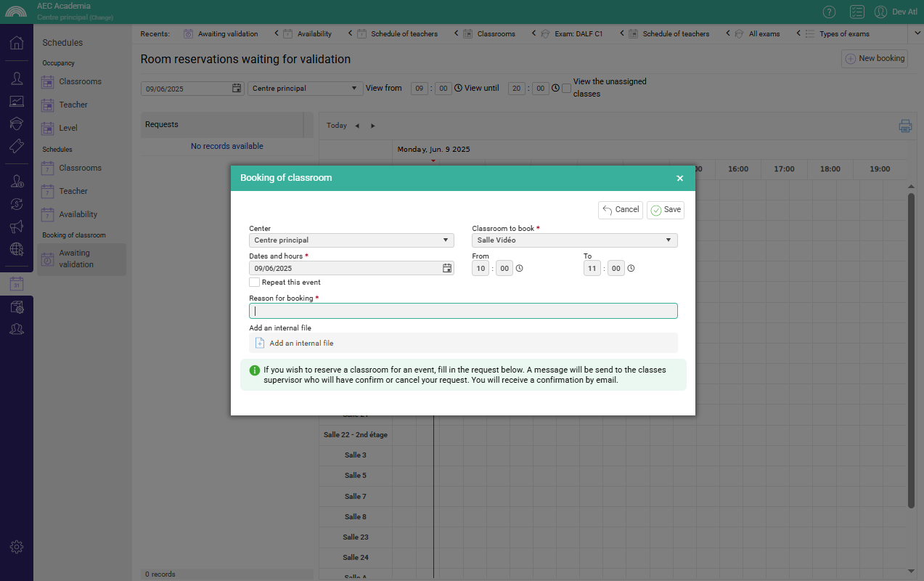Screen dimensions: 924x581
Task: Open the Classroom to book dropdown
Action: point(575,240)
